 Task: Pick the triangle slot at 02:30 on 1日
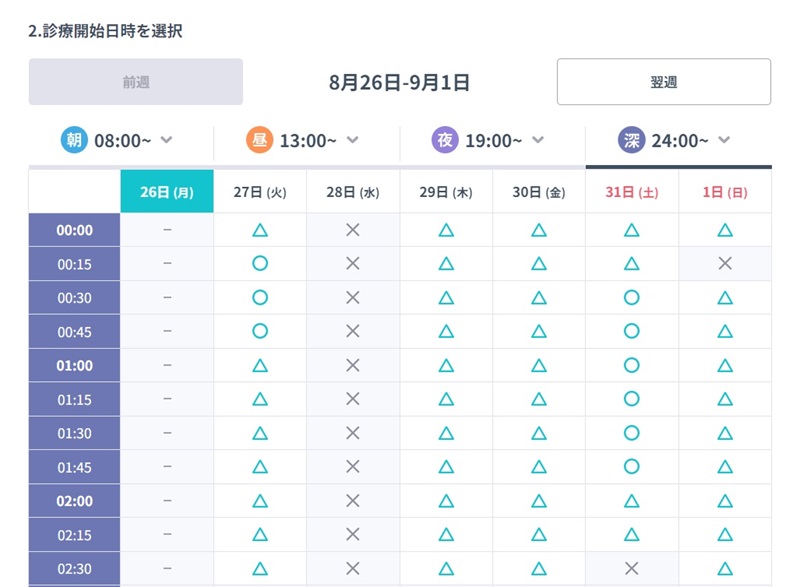[725, 568]
